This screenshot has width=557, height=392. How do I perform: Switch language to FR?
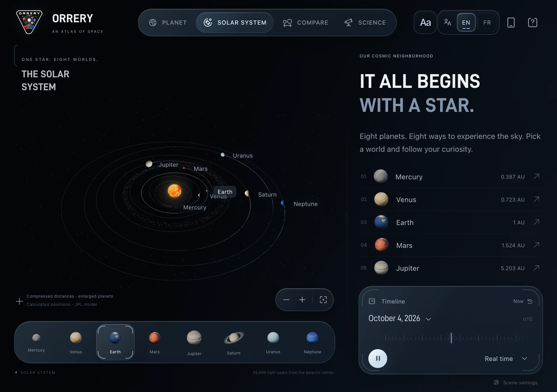(487, 23)
